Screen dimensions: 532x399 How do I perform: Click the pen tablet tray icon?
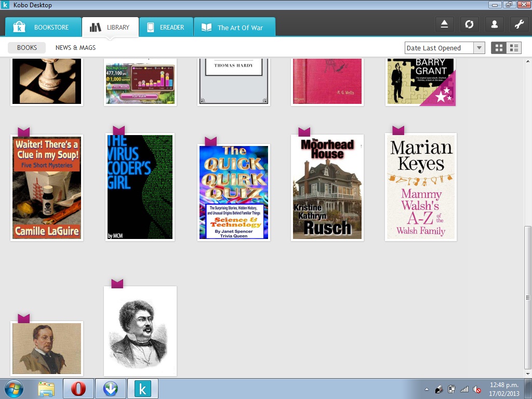point(439,389)
